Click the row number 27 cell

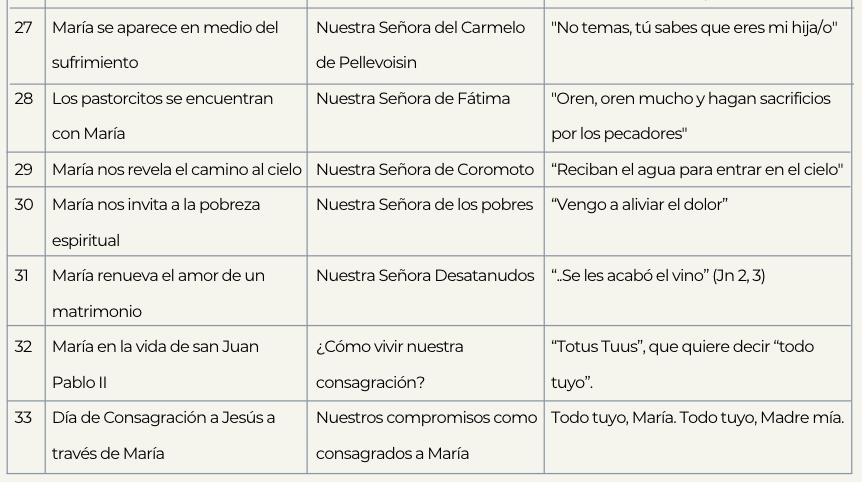[24, 28]
